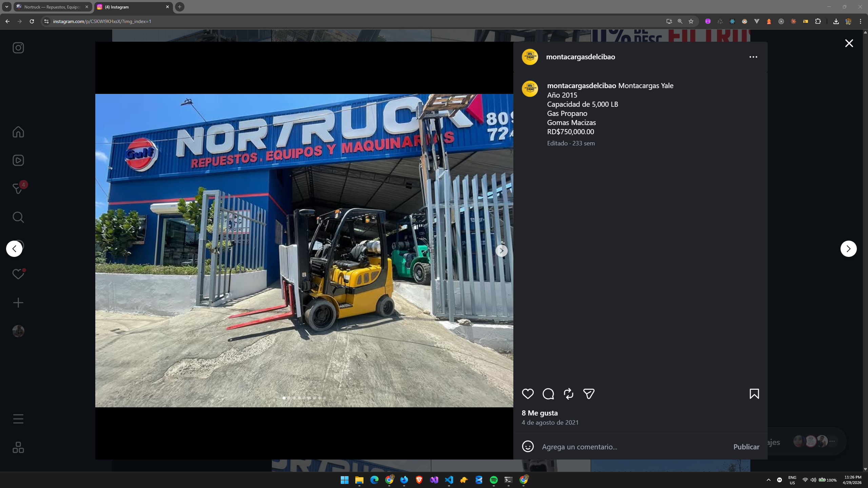868x488 pixels.
Task: Click the Publicar button
Action: click(746, 447)
